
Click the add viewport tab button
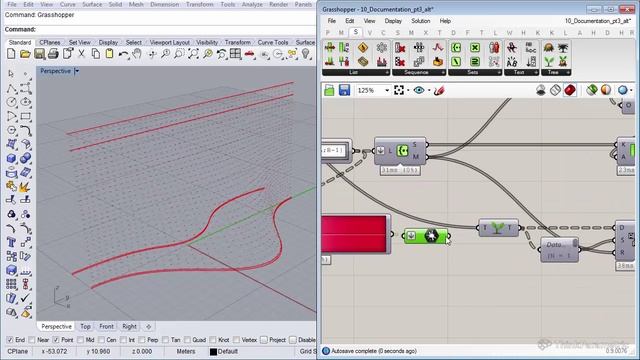pos(149,327)
